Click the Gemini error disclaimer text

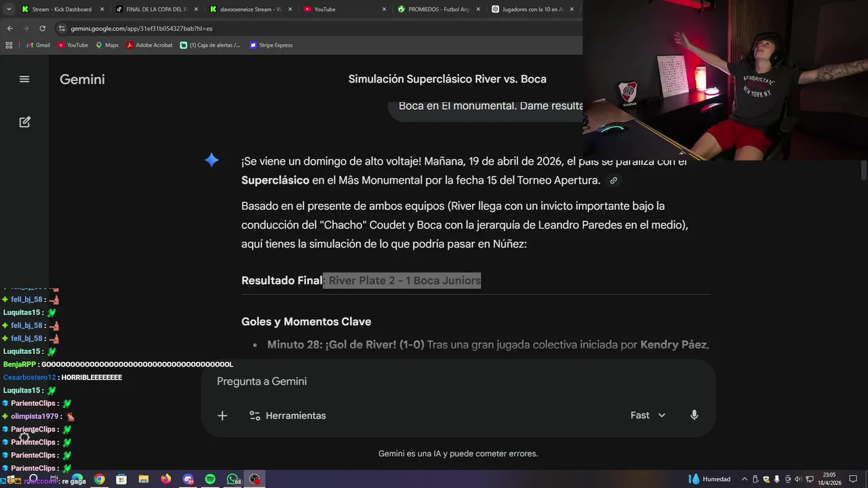coord(458,454)
